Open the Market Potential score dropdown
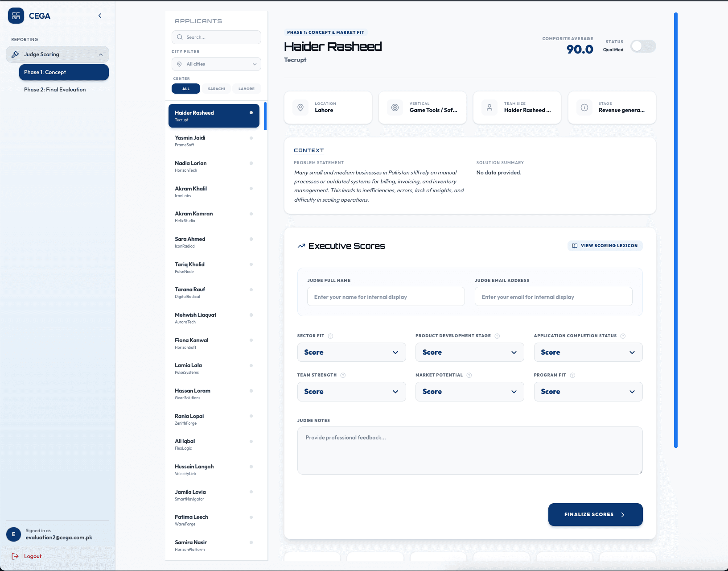 point(470,392)
